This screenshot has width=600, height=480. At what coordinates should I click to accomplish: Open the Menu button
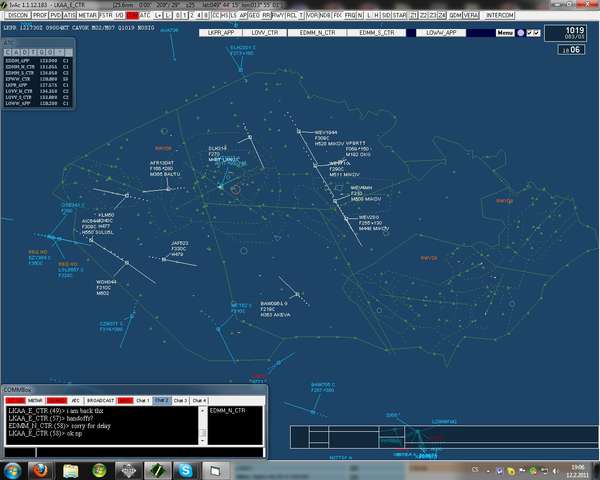coord(505,33)
